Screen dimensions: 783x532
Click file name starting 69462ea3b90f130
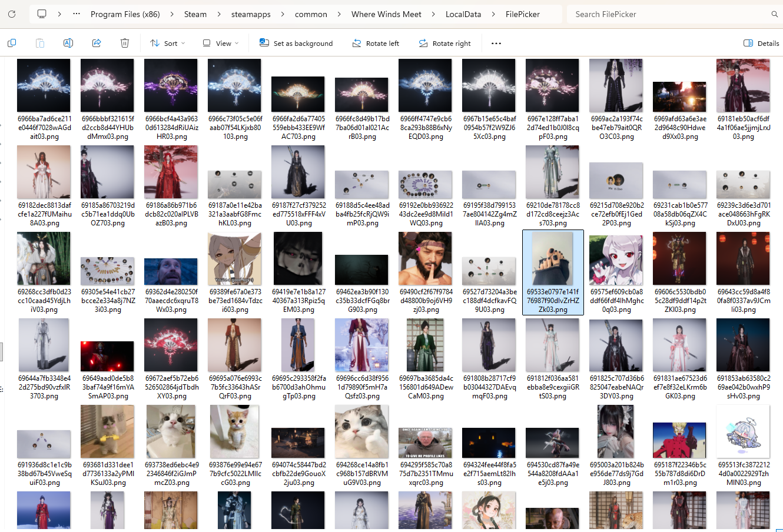362,301
